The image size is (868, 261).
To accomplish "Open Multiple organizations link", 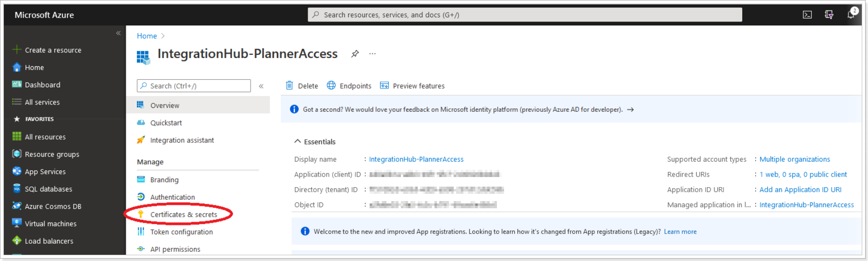I will (x=795, y=159).
